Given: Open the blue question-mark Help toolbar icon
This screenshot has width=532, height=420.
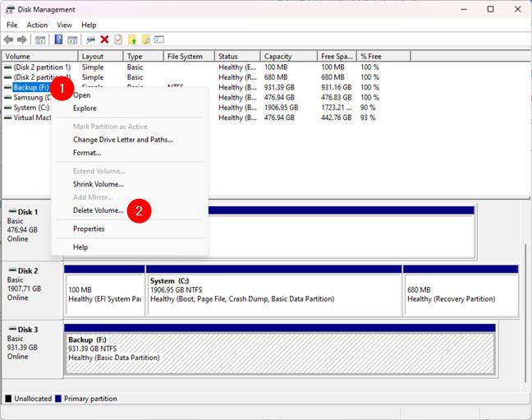Looking at the screenshot, I should click(58, 39).
